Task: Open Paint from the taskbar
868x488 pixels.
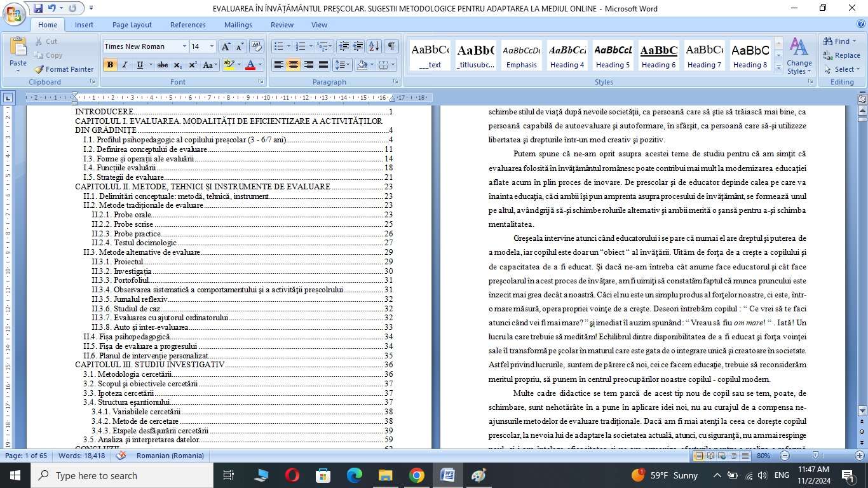Action: 478,475
